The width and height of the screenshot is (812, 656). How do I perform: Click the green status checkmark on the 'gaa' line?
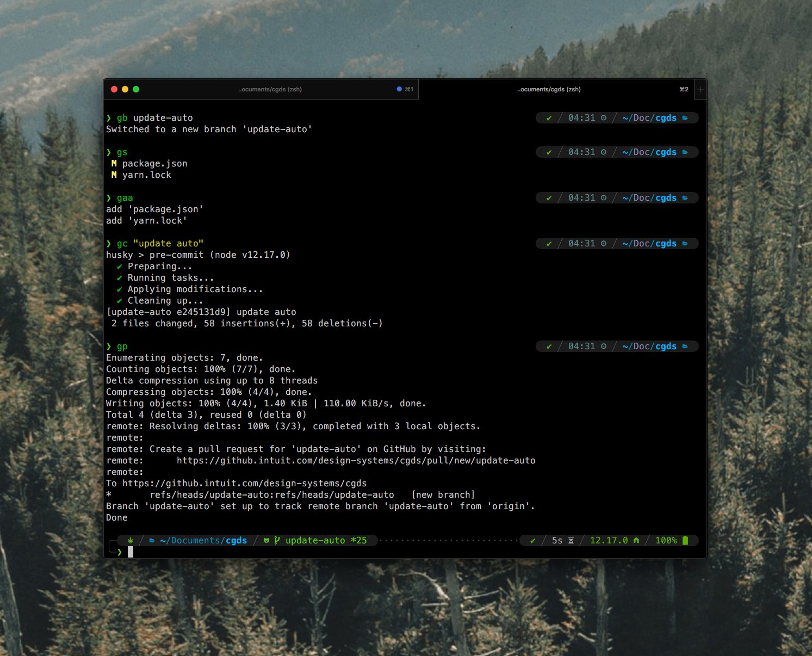click(549, 197)
